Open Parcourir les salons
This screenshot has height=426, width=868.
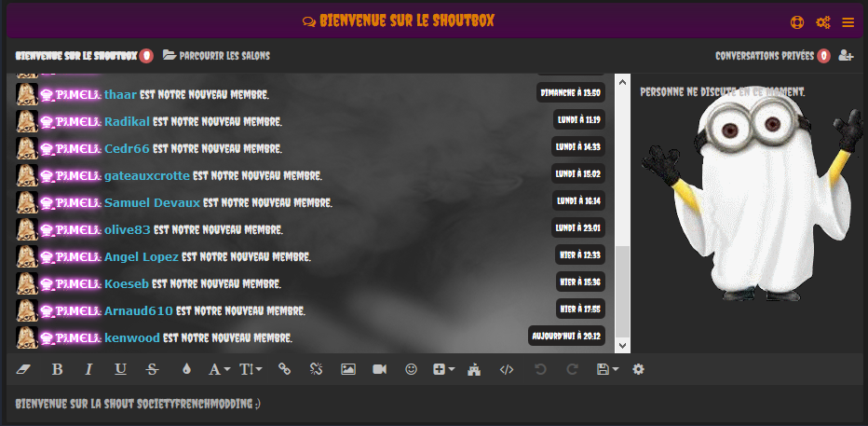click(x=216, y=55)
